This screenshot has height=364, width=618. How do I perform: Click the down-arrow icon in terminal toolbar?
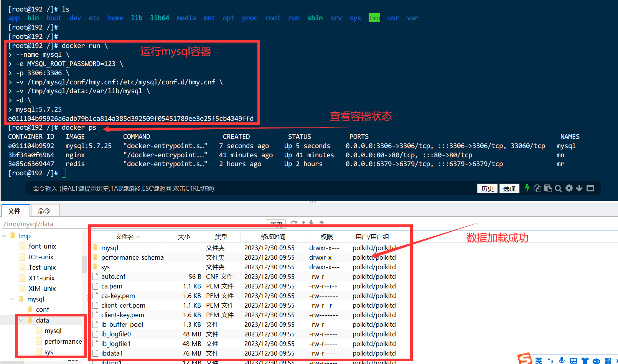(580, 188)
